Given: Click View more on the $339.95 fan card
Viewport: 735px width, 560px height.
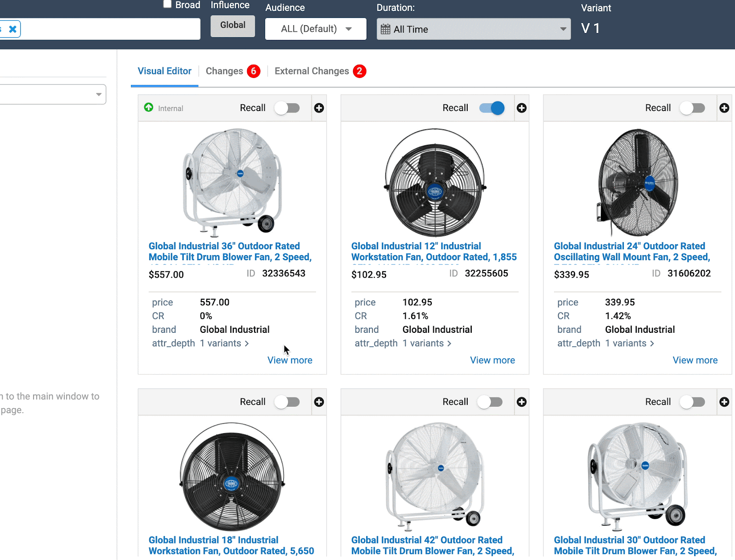Looking at the screenshot, I should (695, 360).
